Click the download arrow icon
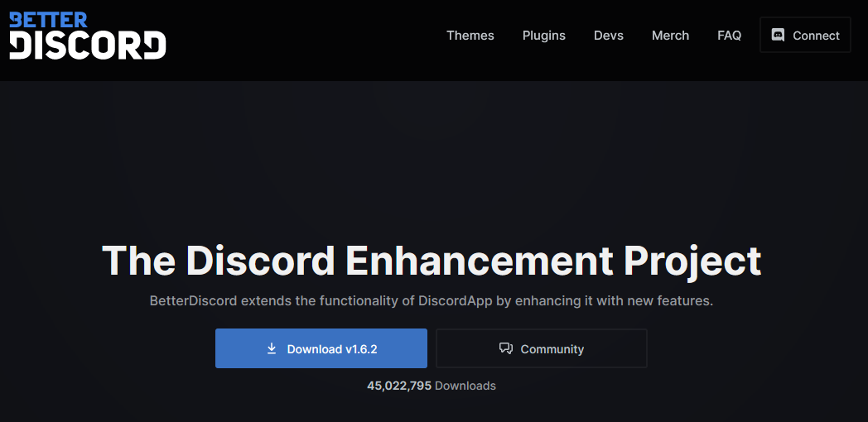 (272, 348)
